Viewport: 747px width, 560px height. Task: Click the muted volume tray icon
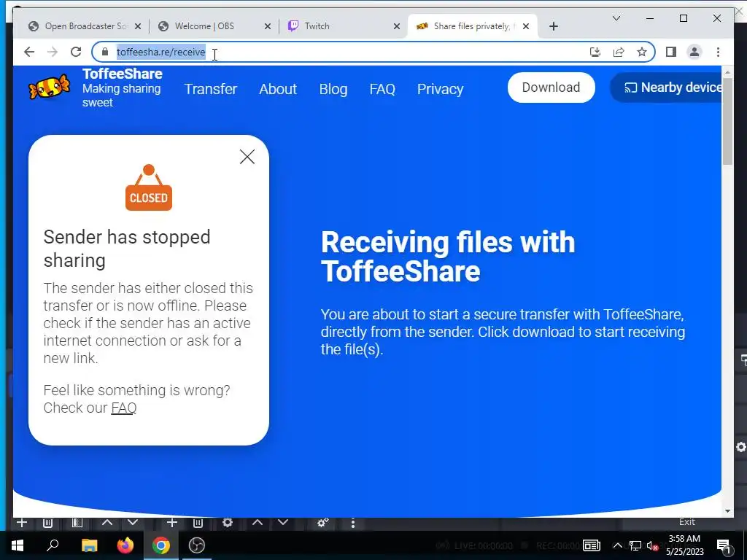(653, 546)
